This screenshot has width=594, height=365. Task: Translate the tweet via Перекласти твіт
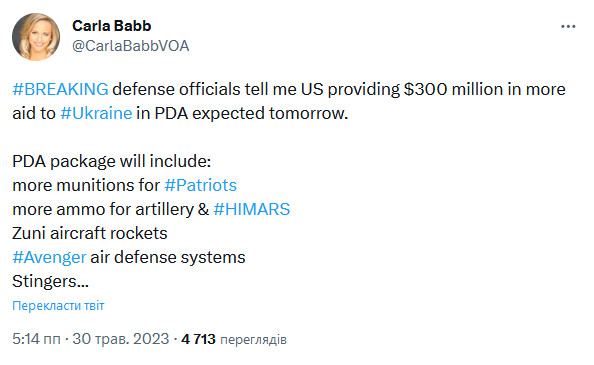click(x=58, y=305)
